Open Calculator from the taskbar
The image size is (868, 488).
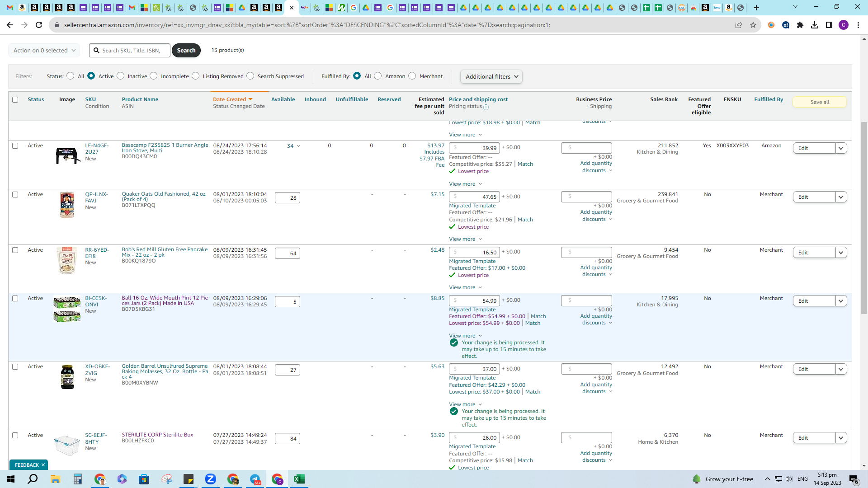pyautogui.click(x=77, y=479)
